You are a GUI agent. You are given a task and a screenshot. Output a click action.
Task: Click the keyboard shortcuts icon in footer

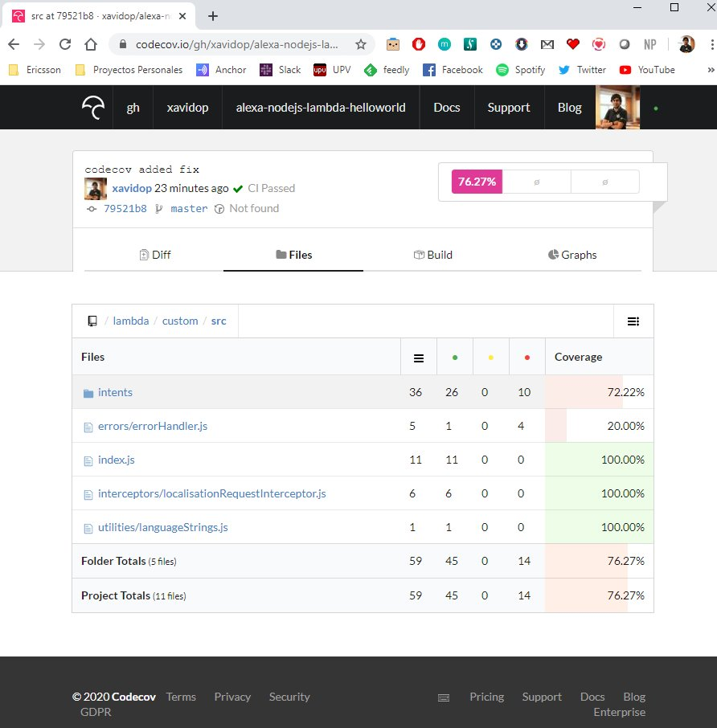[444, 697]
